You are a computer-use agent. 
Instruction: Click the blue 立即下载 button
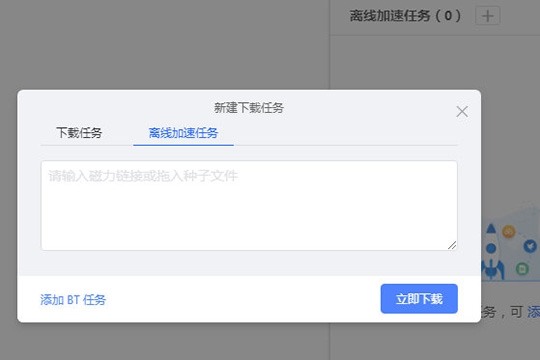(419, 299)
